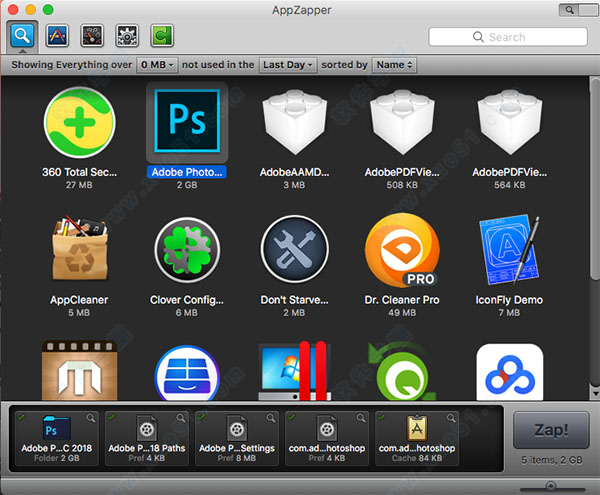Adjust the icon size slider knob
600x495 pixels.
tap(551, 486)
